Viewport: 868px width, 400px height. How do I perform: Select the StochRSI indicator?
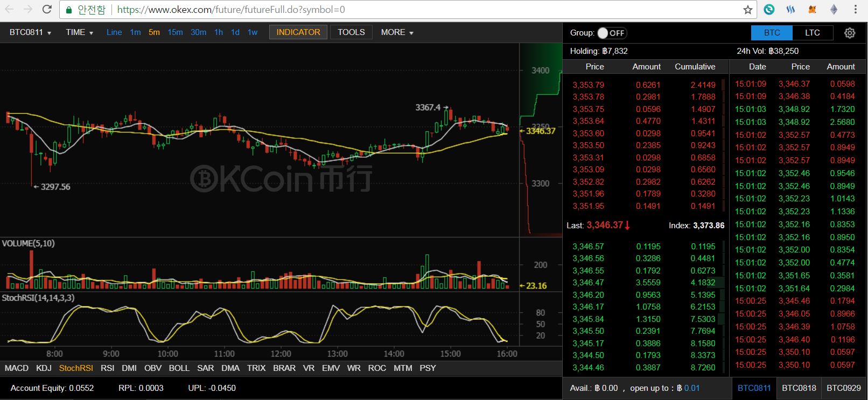(x=76, y=368)
